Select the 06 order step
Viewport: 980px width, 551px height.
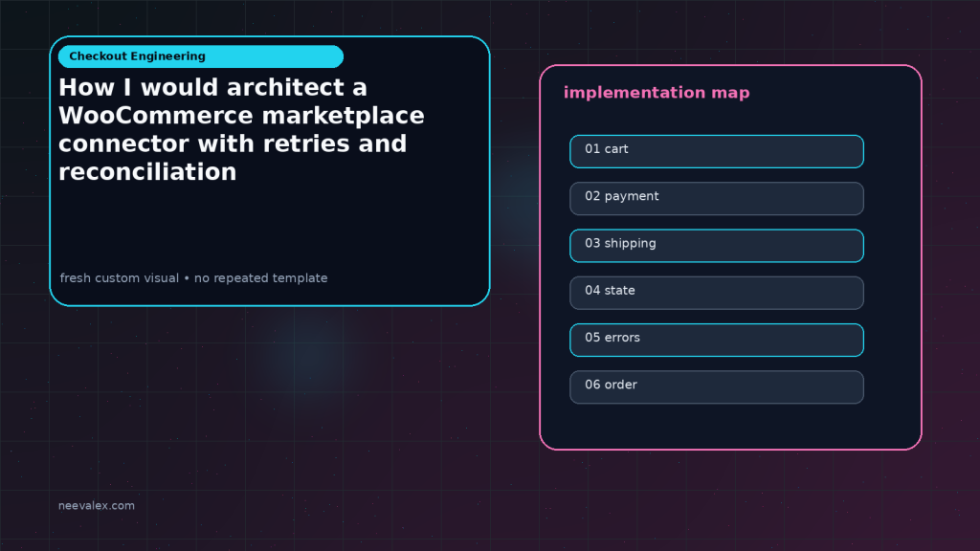tap(716, 387)
